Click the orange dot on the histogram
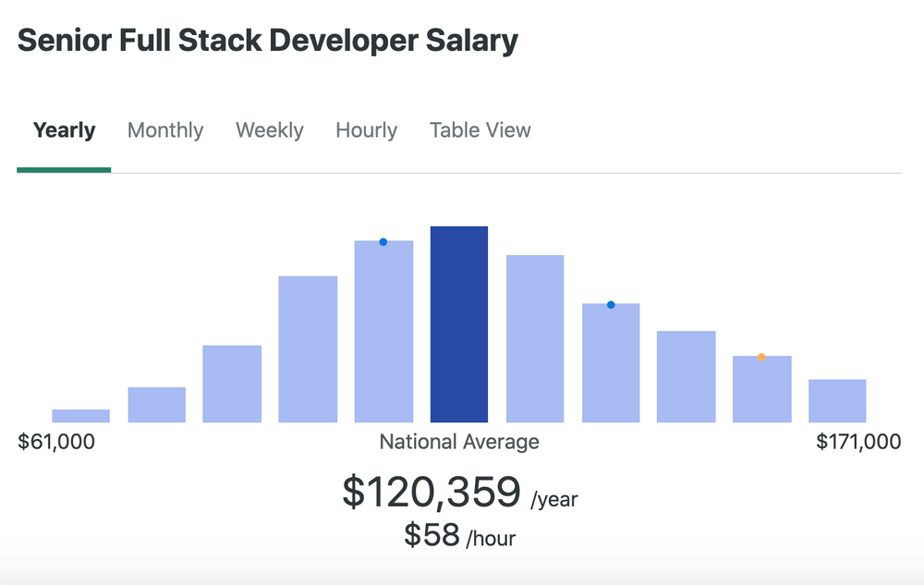Image resolution: width=924 pixels, height=585 pixels. point(761,357)
